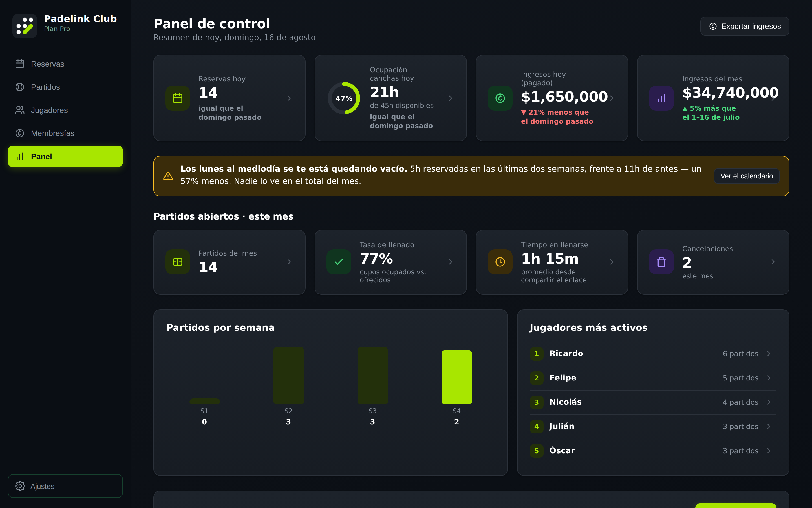812x508 pixels.
Task: Open the Partidos sidebar section
Action: [x=65, y=87]
